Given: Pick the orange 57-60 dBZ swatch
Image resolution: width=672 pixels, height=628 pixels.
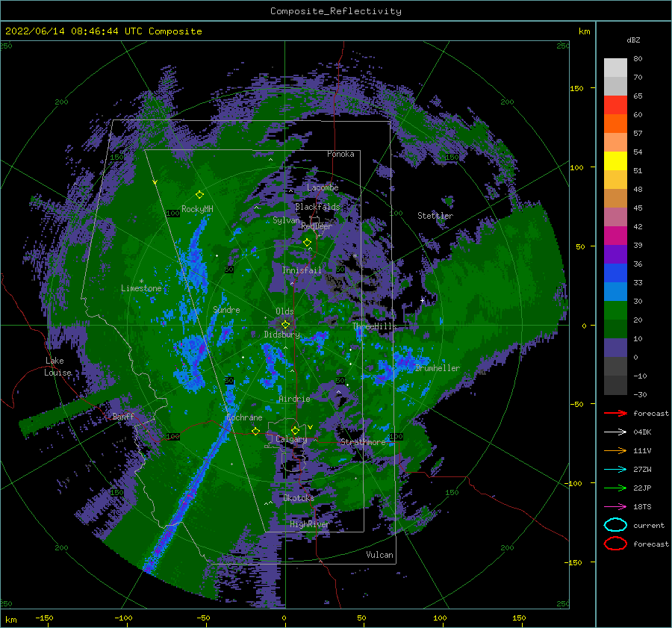Looking at the screenshot, I should (615, 123).
